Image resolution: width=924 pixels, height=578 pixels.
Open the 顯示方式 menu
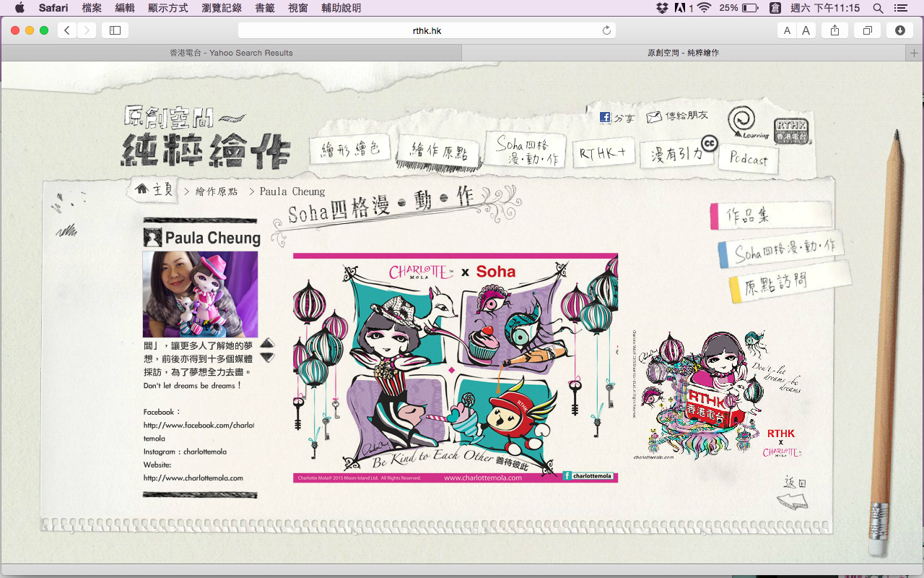tap(168, 8)
